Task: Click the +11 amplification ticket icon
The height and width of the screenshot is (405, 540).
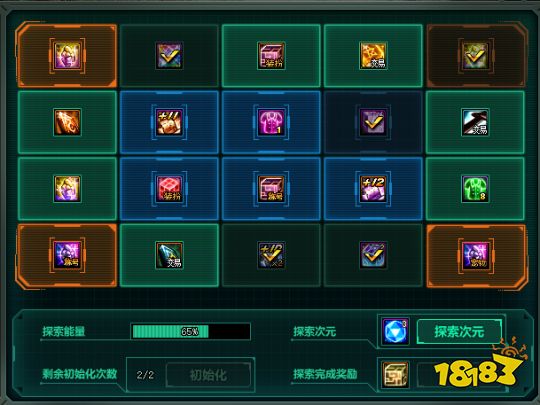Action: (169, 122)
